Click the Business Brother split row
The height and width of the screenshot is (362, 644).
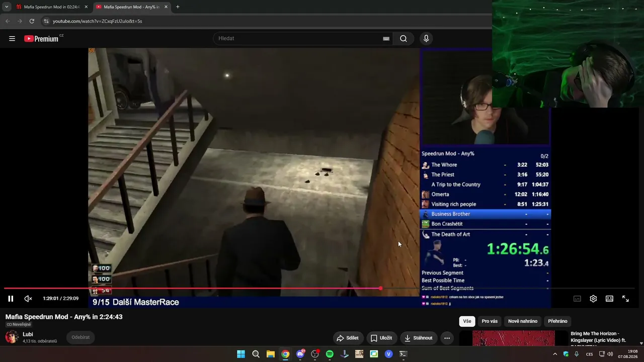point(486,214)
